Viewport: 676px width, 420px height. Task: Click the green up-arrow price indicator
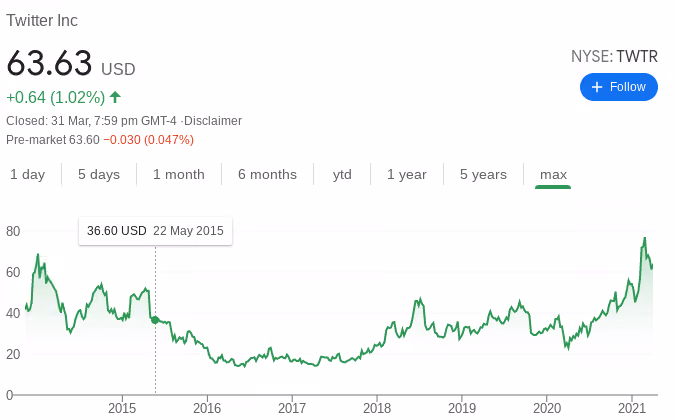coord(115,97)
